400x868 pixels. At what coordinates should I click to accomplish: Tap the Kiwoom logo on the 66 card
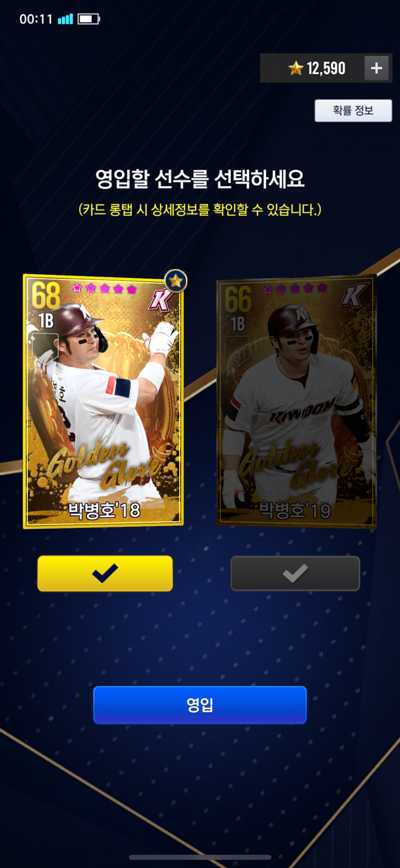[x=354, y=295]
